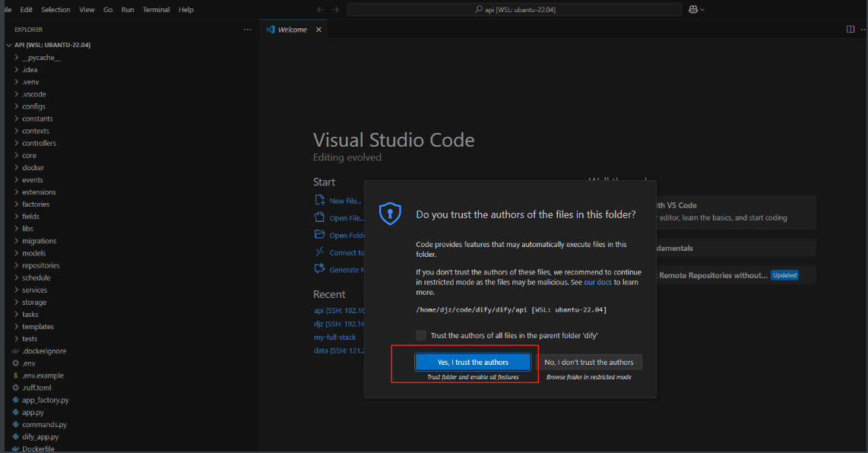Select the Welcome tab
868x453 pixels.
293,30
